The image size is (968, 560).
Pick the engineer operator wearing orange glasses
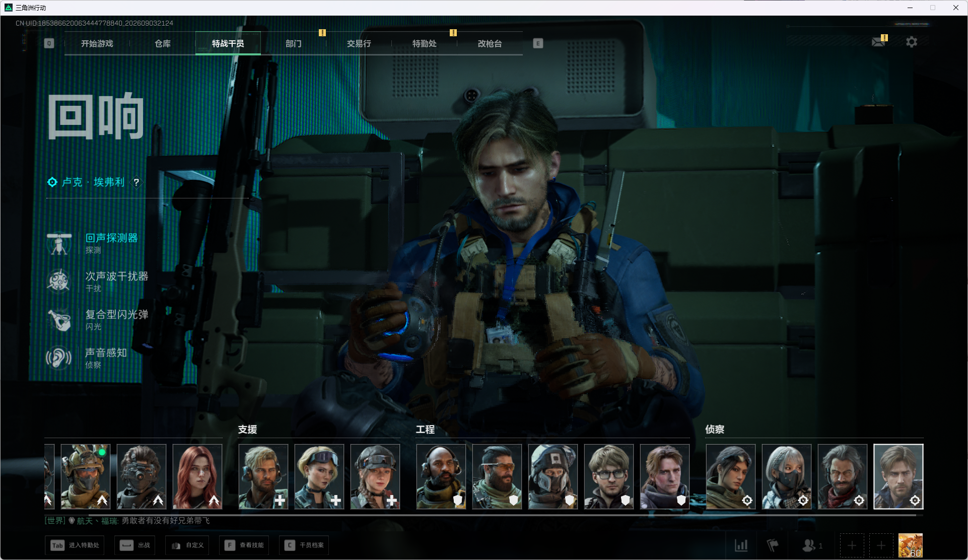click(497, 476)
